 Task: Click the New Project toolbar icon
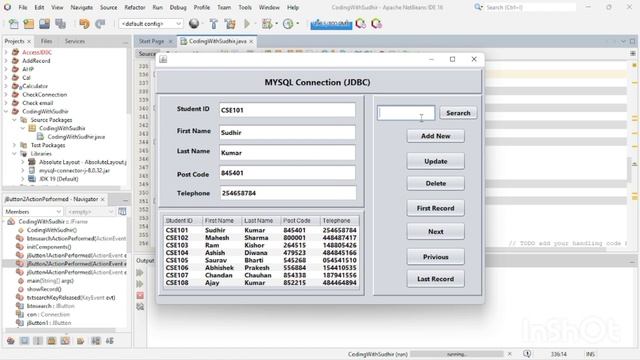29,24
